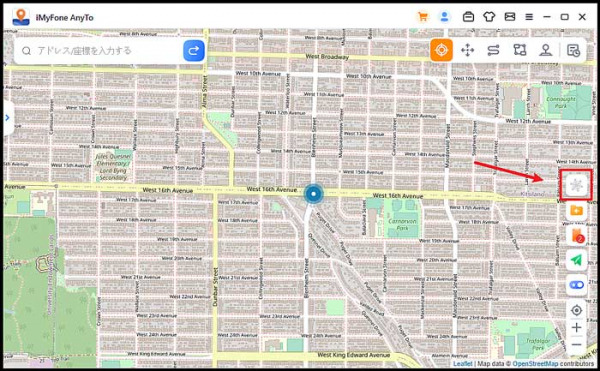Select the Multi-spot route mode icon
The image size is (600, 371).
pyautogui.click(x=520, y=50)
